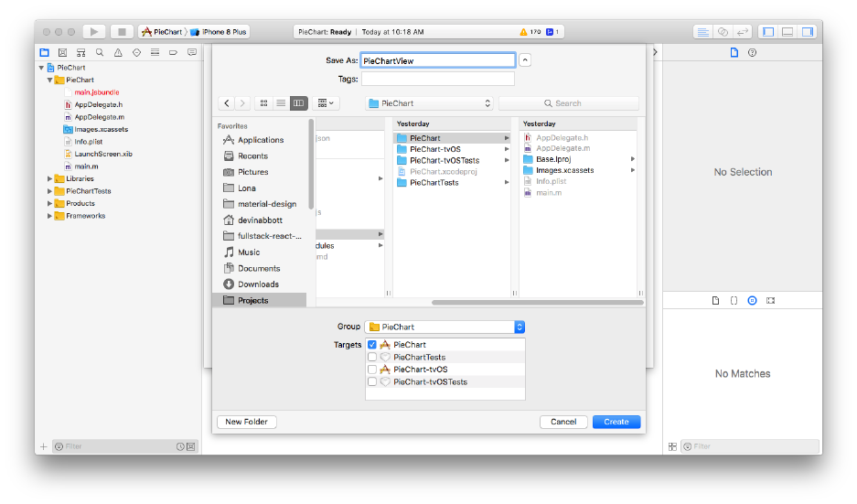Check the PieChartTests target checkbox
The image size is (857, 504).
372,357
